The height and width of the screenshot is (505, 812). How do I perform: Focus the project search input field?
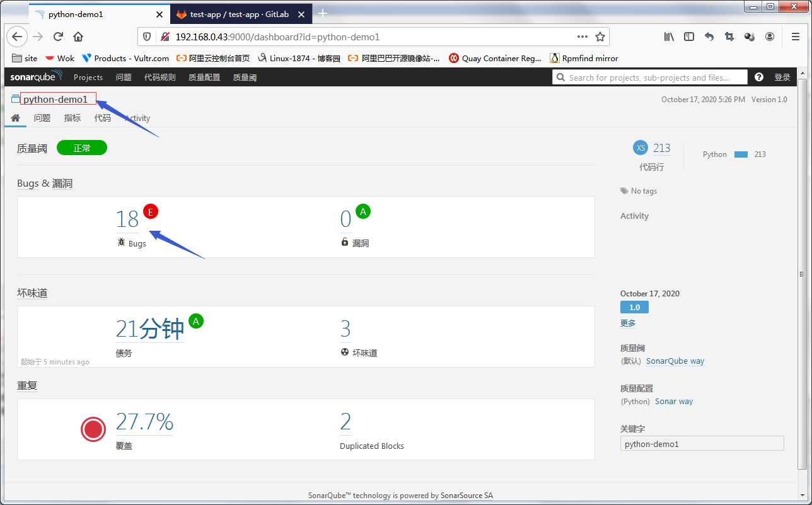[650, 77]
